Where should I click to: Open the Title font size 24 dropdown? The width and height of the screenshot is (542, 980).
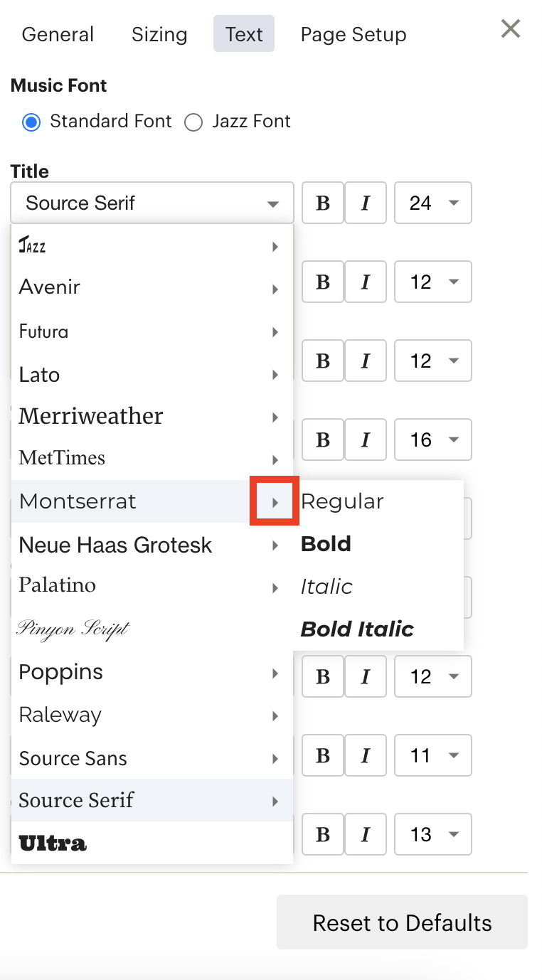coord(433,203)
